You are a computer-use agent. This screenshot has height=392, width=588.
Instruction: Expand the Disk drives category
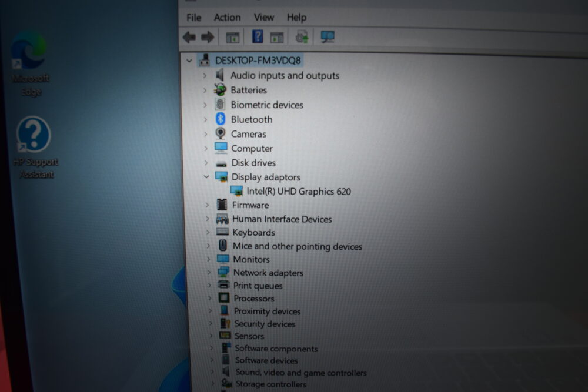206,163
